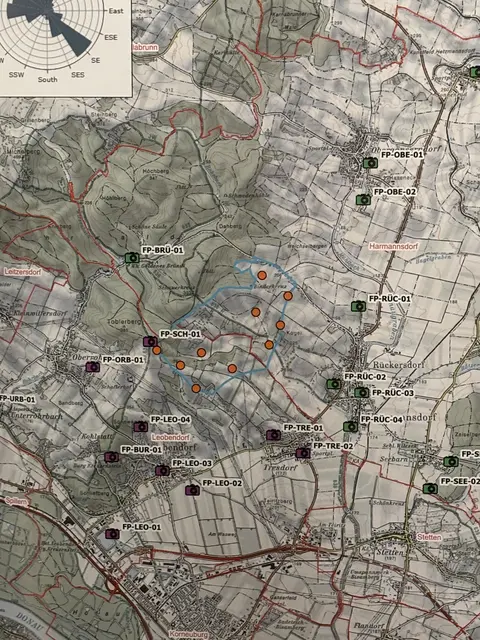The height and width of the screenshot is (640, 480).
Task: Select the FP-RÜC-04 label
Action: (x=382, y=419)
